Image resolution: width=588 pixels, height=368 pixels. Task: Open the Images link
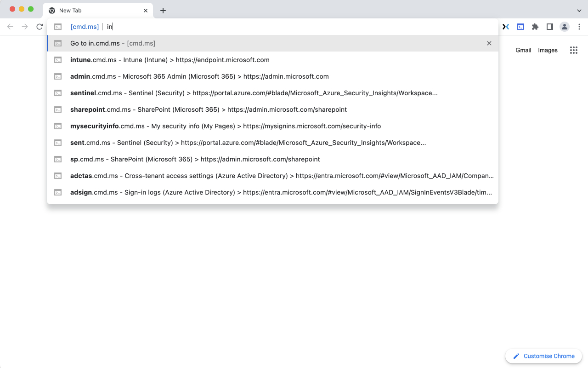(548, 50)
